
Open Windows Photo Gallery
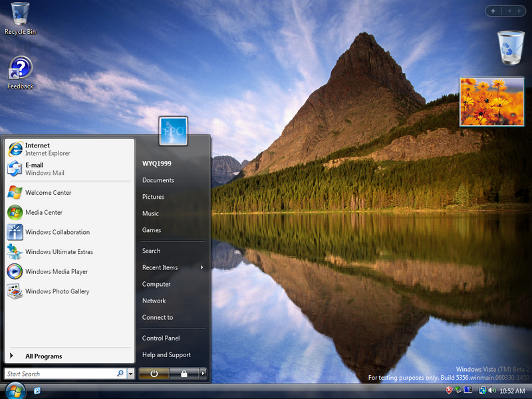[57, 291]
